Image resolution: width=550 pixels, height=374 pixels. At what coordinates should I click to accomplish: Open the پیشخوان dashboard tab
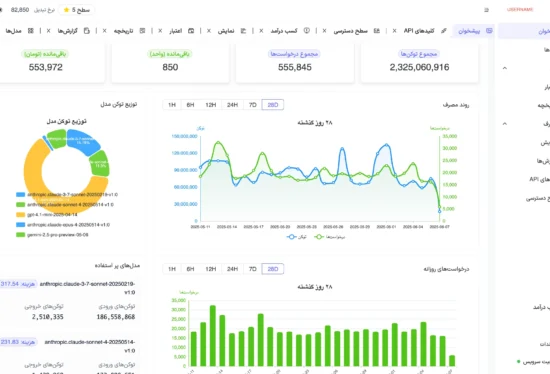click(473, 31)
